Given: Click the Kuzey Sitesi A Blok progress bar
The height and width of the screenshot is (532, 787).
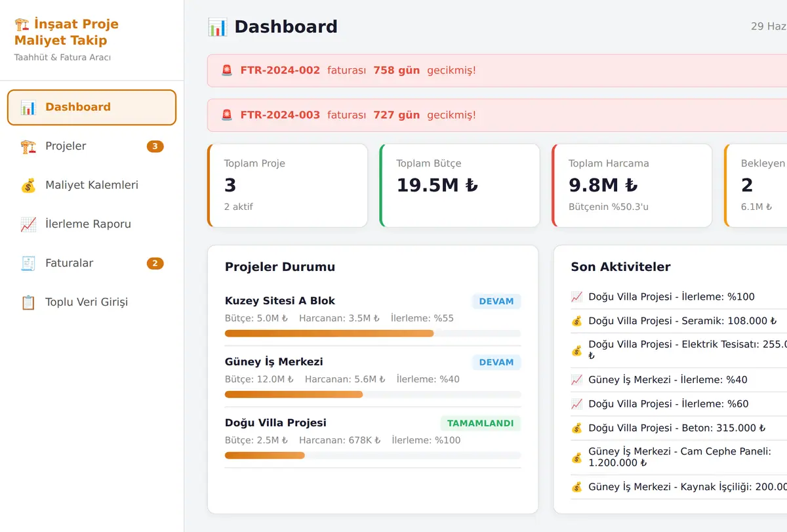Looking at the screenshot, I should pos(373,333).
